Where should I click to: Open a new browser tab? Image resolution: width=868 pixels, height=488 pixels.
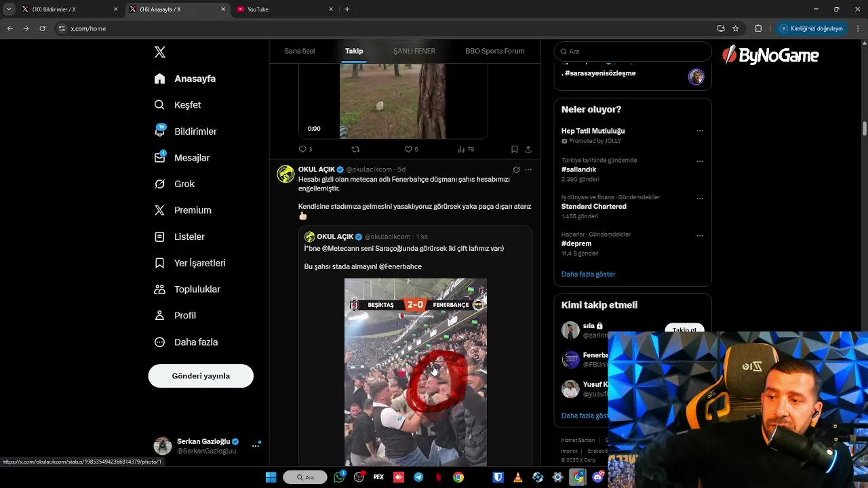click(x=347, y=9)
